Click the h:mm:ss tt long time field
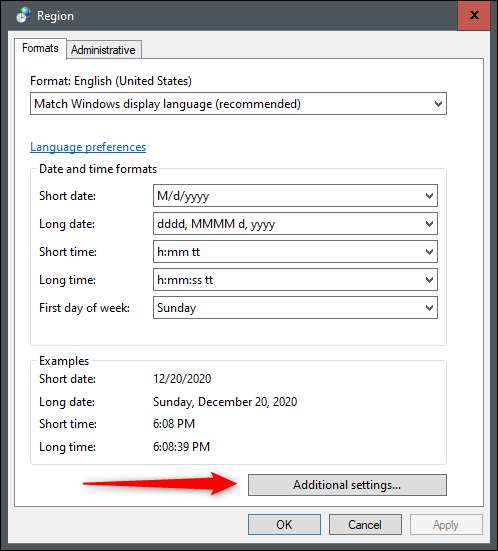This screenshot has height=551, width=498. tap(295, 280)
